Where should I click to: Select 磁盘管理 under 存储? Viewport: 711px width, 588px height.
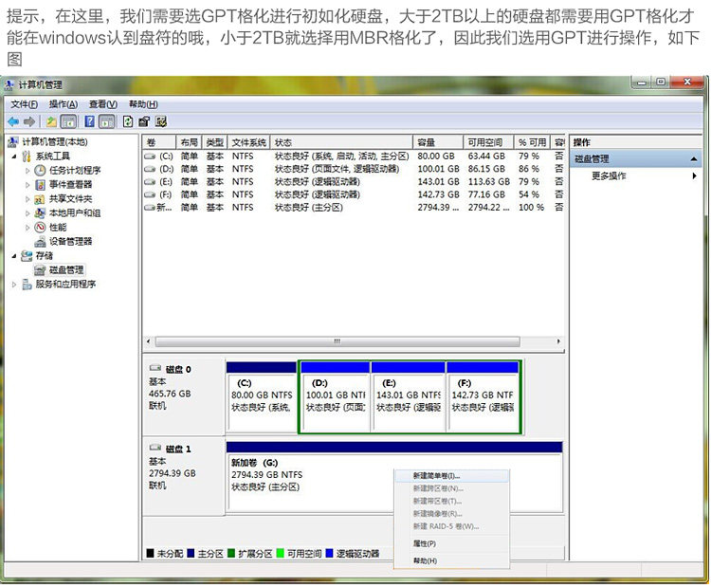click(x=66, y=270)
